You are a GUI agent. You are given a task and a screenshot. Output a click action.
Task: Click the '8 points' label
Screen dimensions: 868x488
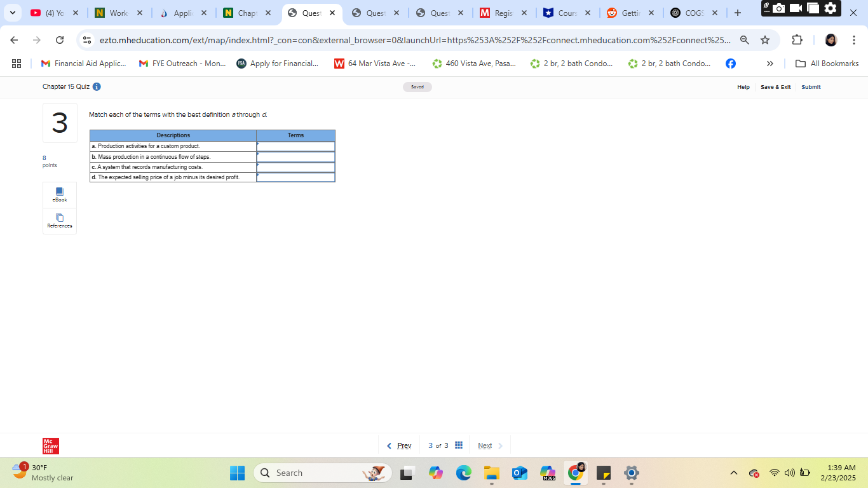point(50,161)
